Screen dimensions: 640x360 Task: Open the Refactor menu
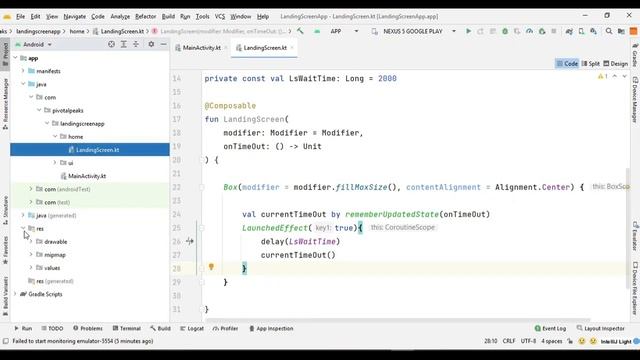tap(145, 16)
